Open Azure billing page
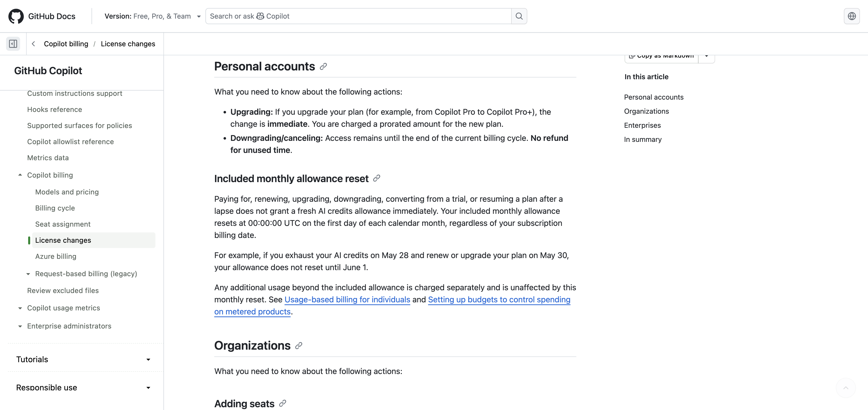The height and width of the screenshot is (410, 868). (x=56, y=257)
